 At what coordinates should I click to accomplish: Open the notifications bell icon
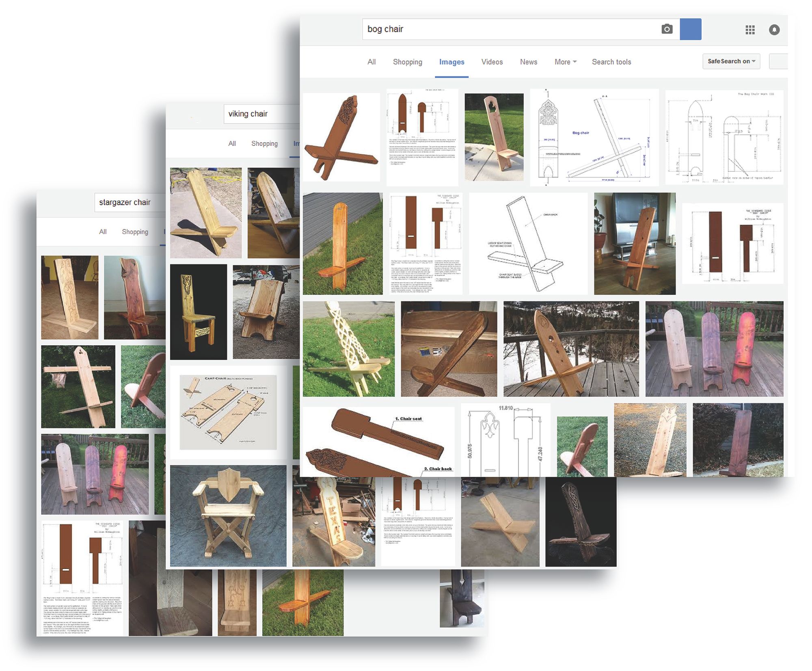[774, 30]
